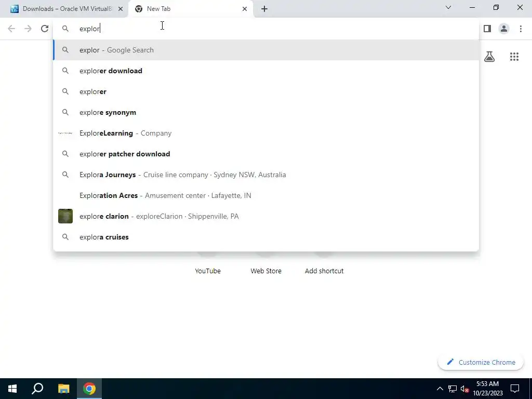Open the Web Store shortcut
Image resolution: width=532 pixels, height=399 pixels.
266,271
